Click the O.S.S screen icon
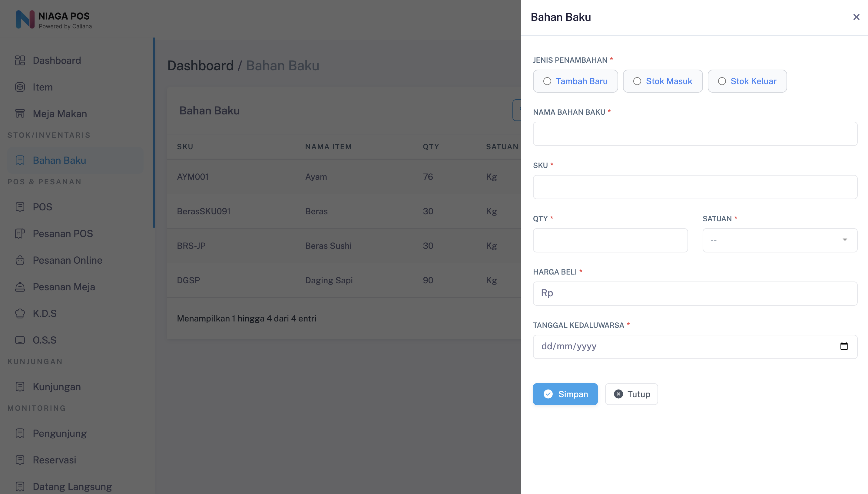Viewport: 868px width, 494px height. pos(20,340)
